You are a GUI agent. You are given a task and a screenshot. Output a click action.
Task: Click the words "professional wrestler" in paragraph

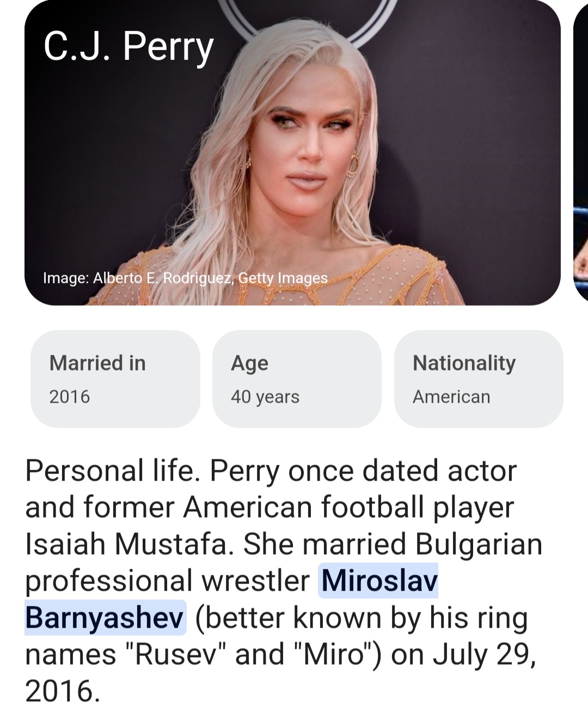pyautogui.click(x=167, y=582)
